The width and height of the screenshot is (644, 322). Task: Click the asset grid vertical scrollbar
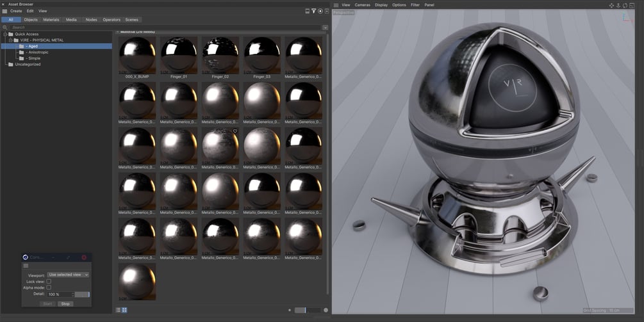click(327, 163)
